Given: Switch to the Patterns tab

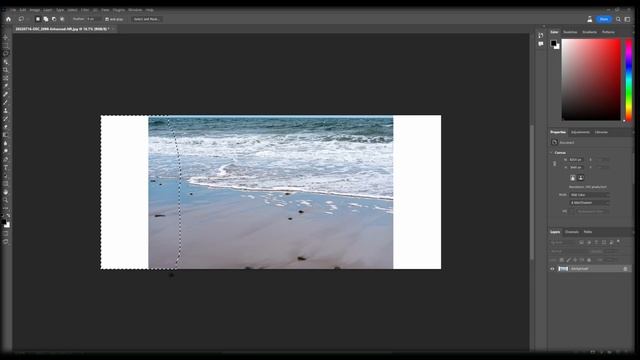Looking at the screenshot, I should click(x=608, y=32).
